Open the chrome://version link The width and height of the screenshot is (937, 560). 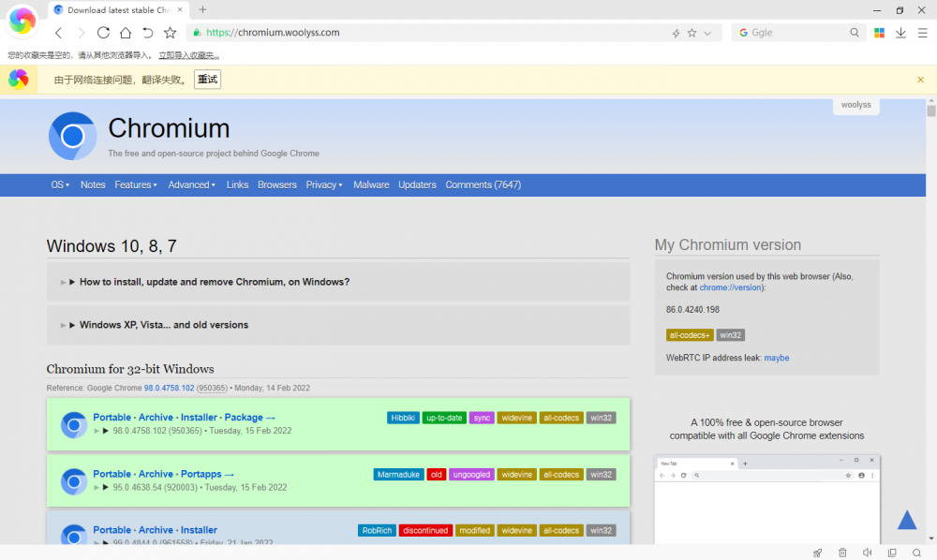pos(731,288)
